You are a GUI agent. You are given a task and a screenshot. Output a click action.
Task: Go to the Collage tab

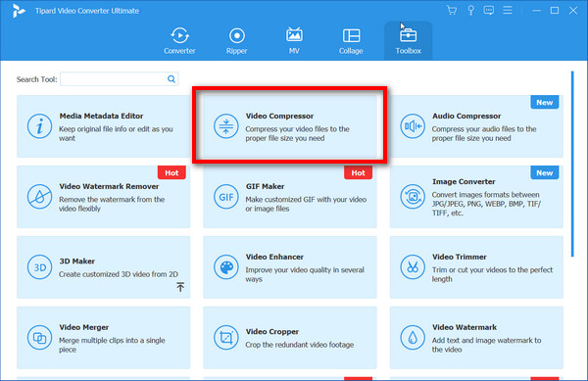click(351, 40)
